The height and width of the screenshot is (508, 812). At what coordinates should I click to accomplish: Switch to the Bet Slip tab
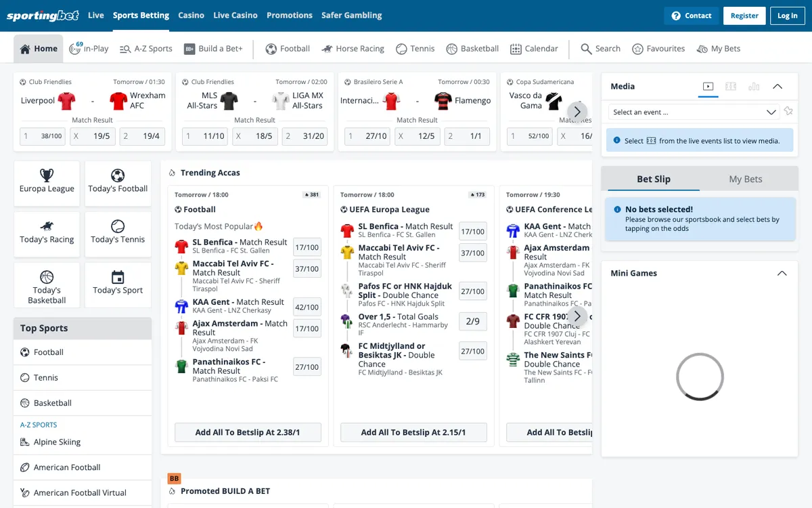tap(654, 179)
